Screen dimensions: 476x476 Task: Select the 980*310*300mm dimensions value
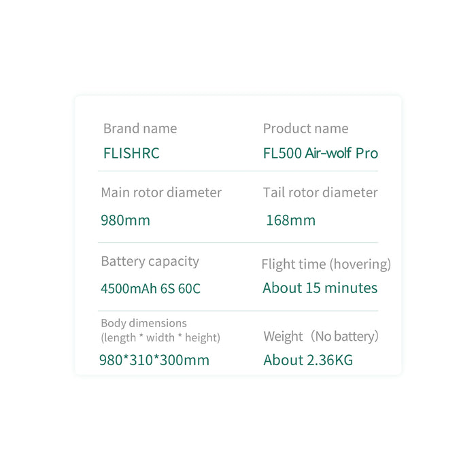(x=154, y=360)
